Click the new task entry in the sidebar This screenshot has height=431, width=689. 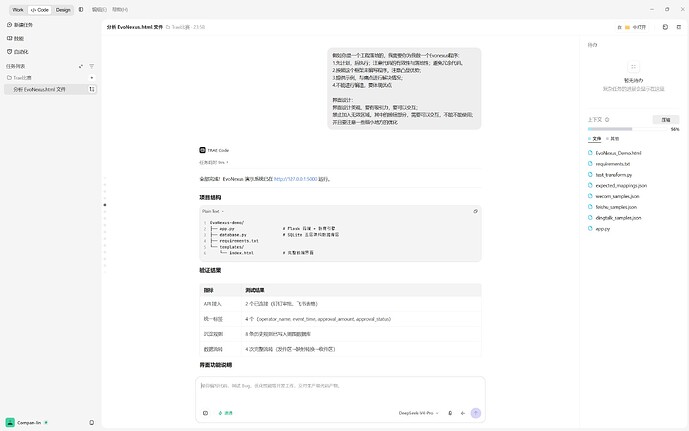click(20, 25)
